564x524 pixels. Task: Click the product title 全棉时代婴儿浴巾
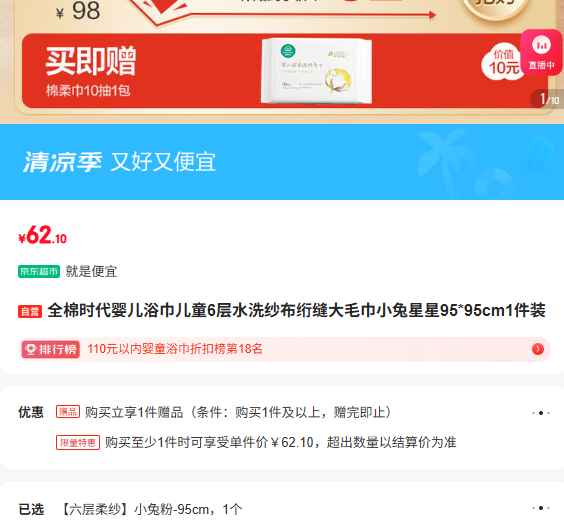pos(296,310)
